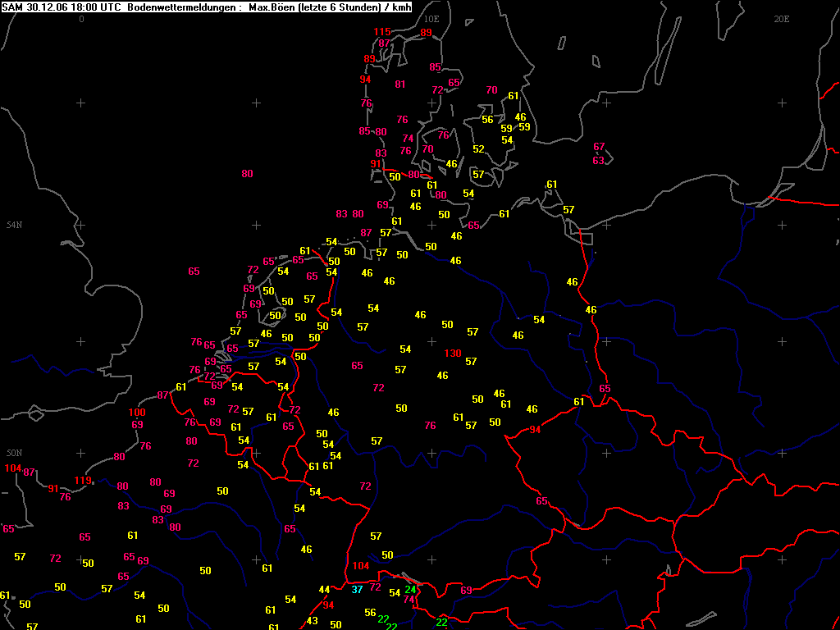This screenshot has width=840, height=630.
Task: Click the pink 63 value on Bornholm
Action: 598,160
